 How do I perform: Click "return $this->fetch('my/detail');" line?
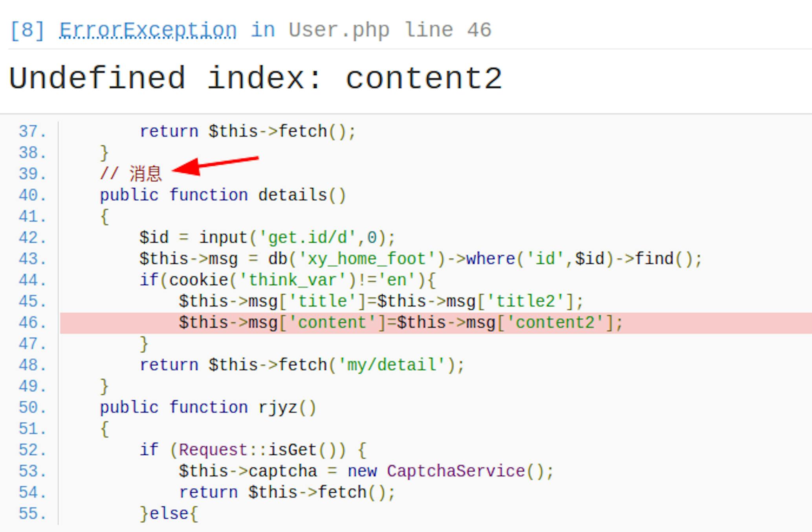click(302, 365)
